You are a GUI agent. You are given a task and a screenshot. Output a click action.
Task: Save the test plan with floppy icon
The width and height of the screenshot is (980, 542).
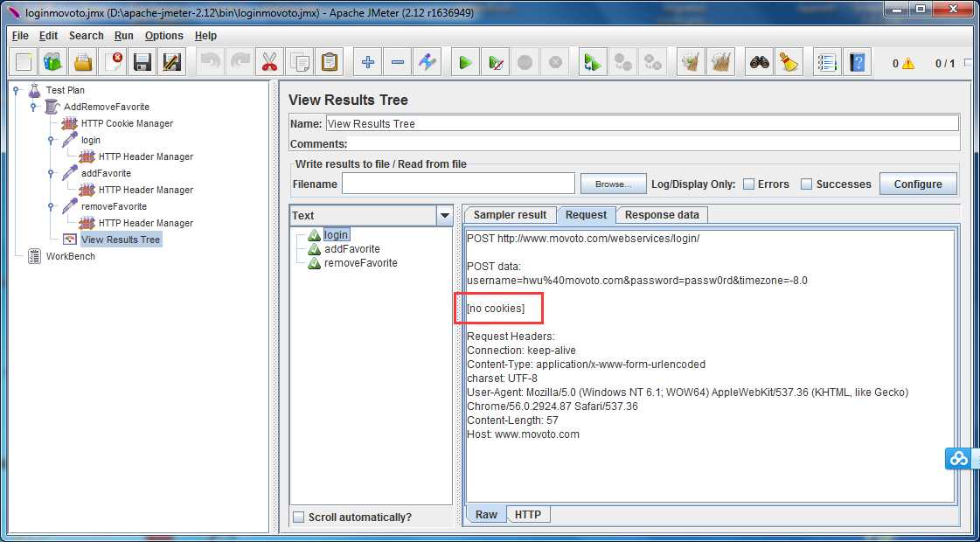(142, 62)
